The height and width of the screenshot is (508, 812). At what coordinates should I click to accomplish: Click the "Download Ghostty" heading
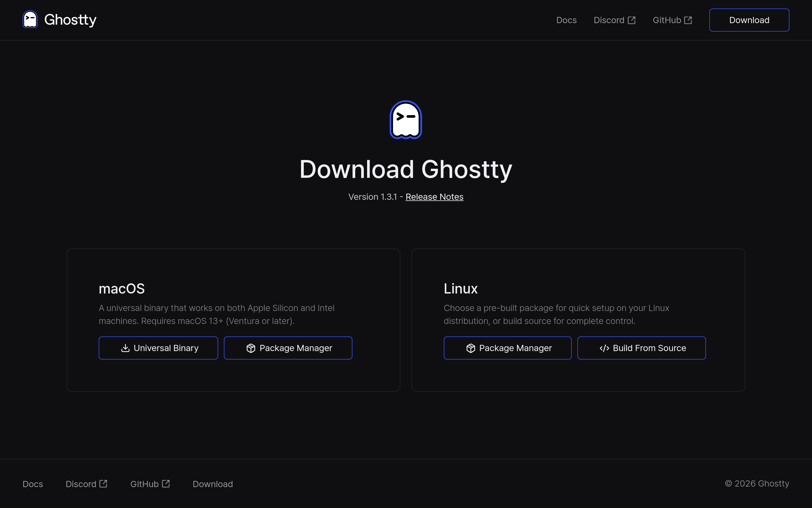[406, 169]
